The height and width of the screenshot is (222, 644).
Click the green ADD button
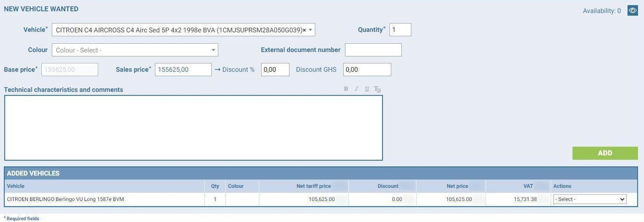[x=605, y=153]
